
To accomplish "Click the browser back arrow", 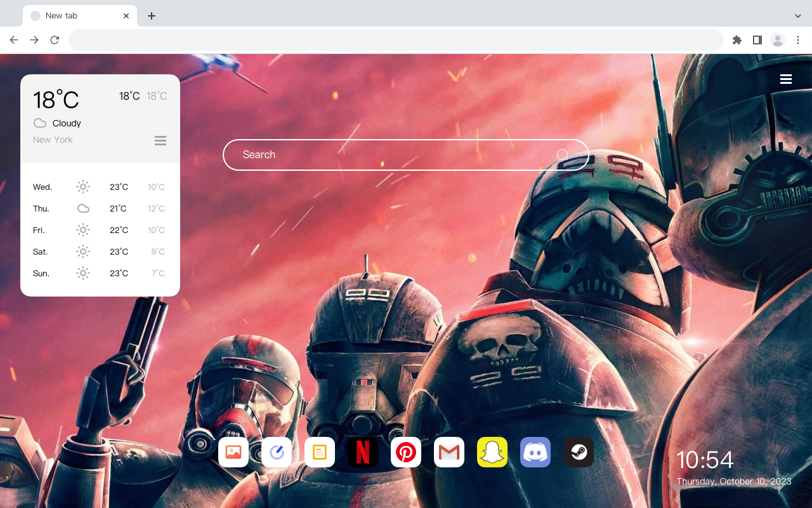I will click(x=14, y=40).
